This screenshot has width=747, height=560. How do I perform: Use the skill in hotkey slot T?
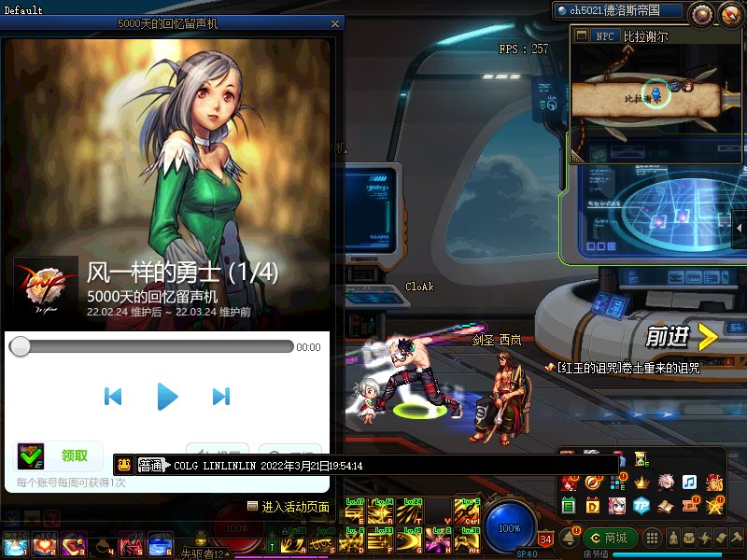pyautogui.click(x=411, y=511)
